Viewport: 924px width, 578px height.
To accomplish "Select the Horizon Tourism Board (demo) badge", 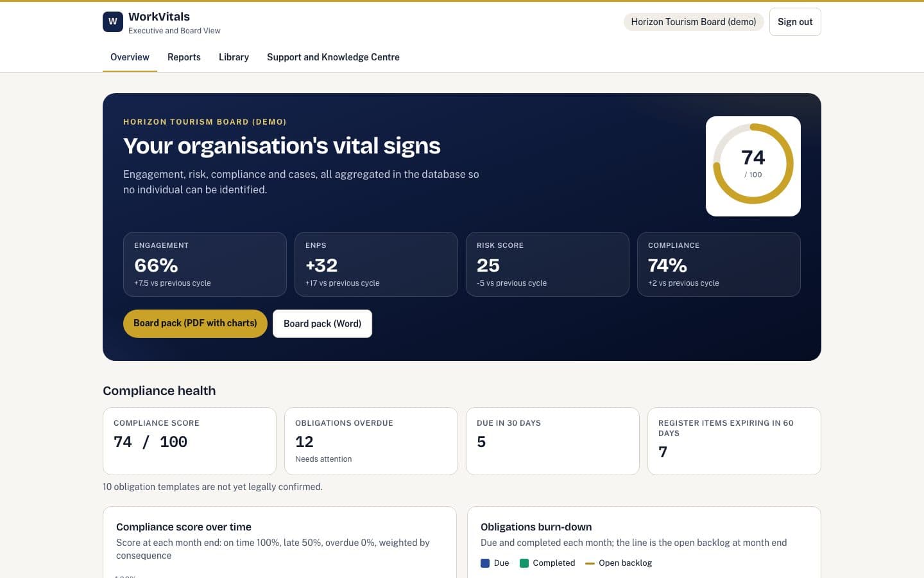I will [694, 22].
